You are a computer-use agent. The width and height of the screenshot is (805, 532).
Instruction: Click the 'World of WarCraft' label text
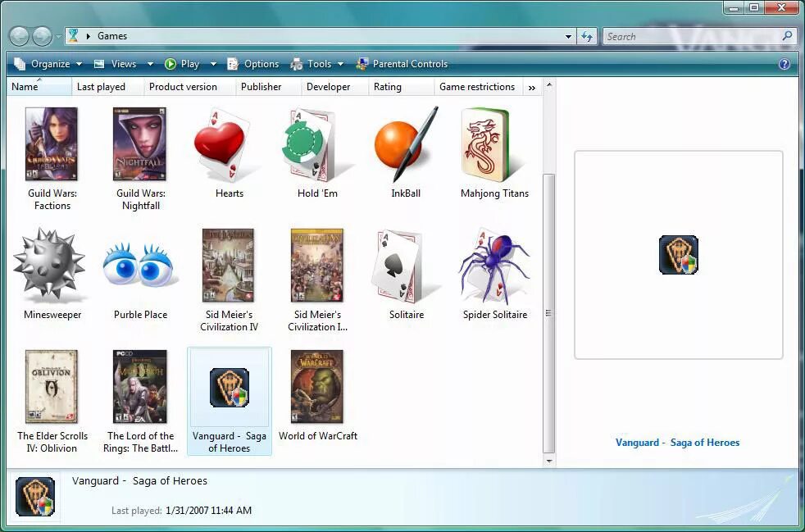coord(318,436)
